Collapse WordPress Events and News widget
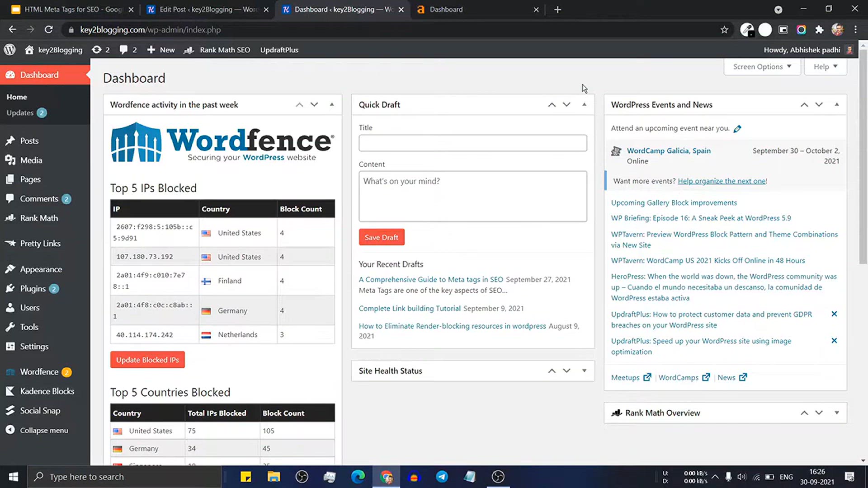This screenshot has width=868, height=488. 837,104
